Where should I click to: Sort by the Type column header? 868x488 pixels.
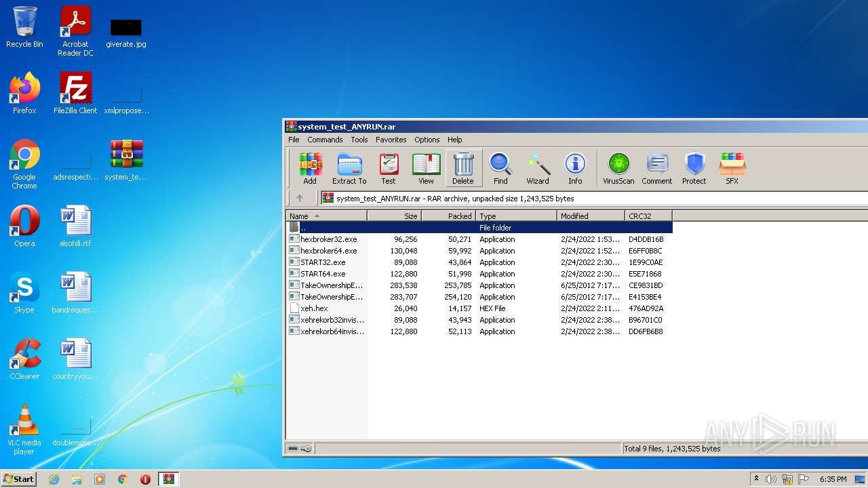coord(516,216)
